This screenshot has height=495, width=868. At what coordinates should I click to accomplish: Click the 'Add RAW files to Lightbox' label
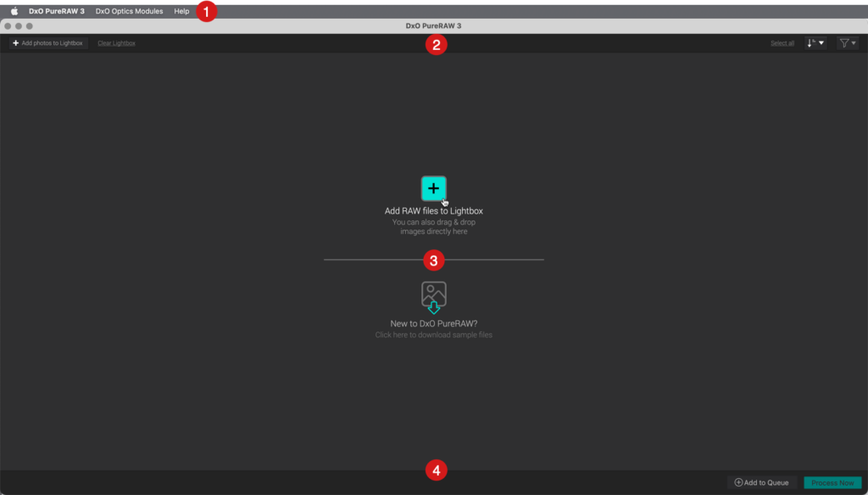pos(433,211)
